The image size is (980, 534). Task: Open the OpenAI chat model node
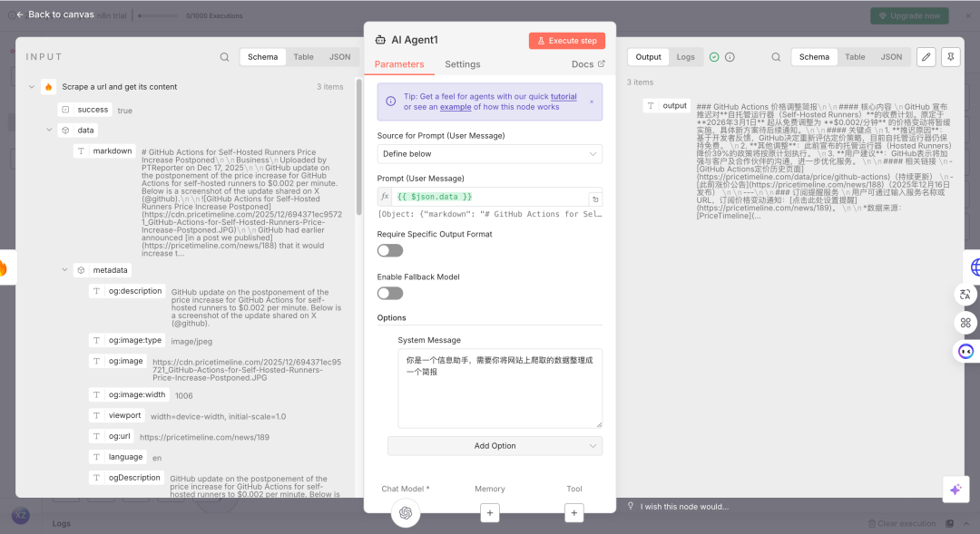click(406, 513)
